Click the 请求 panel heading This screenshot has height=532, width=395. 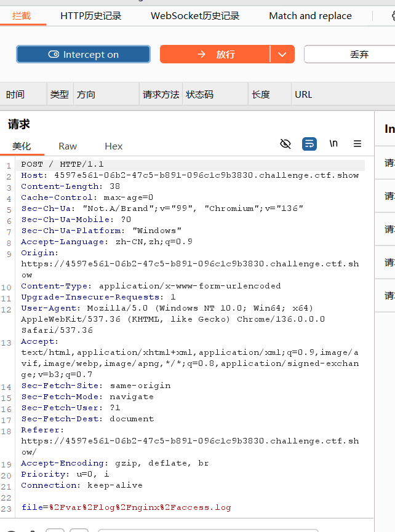pos(19,124)
